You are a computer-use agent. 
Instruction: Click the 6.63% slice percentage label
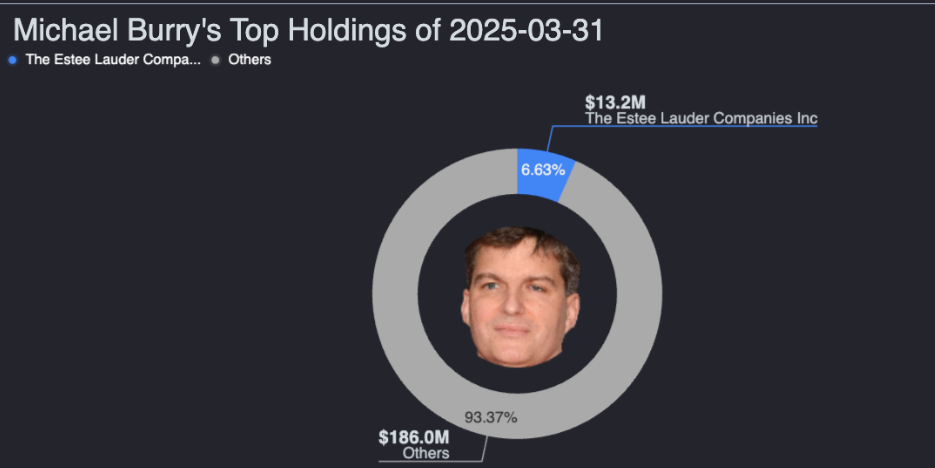click(543, 170)
